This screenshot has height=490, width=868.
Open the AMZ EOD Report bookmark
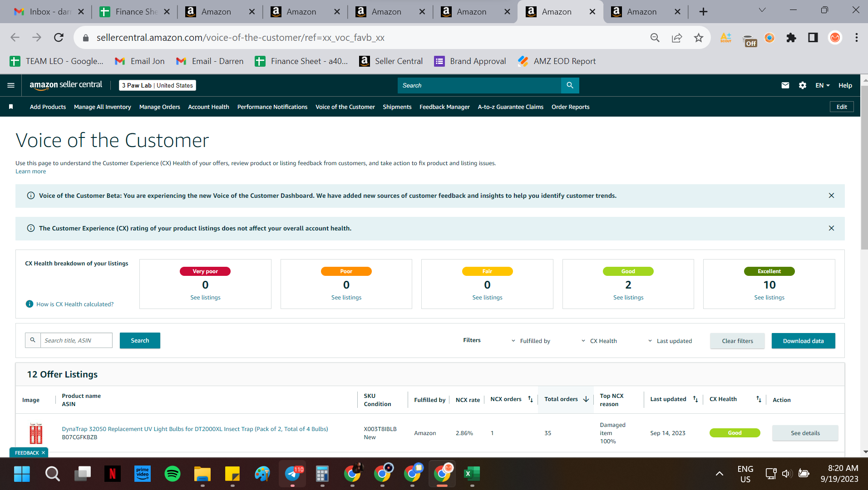[x=557, y=61]
